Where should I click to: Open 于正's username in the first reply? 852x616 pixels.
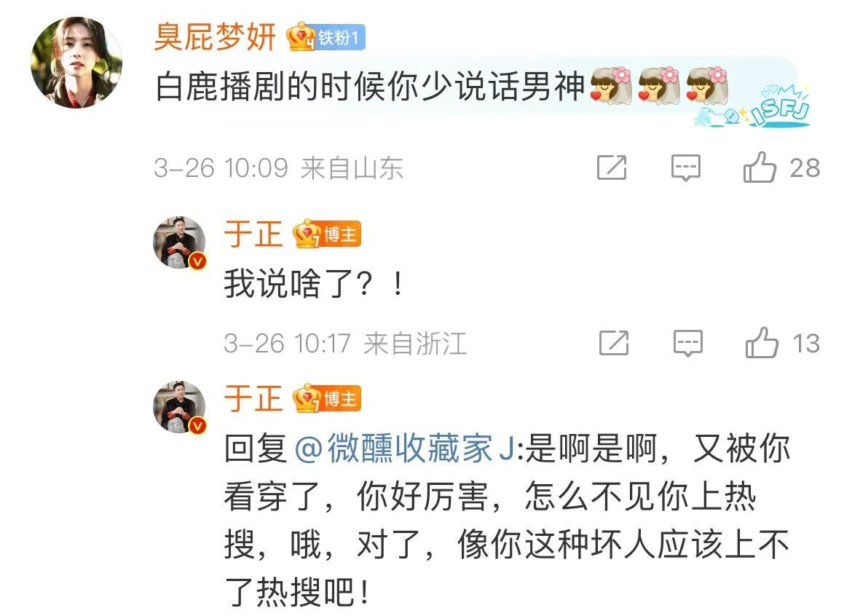click(253, 234)
